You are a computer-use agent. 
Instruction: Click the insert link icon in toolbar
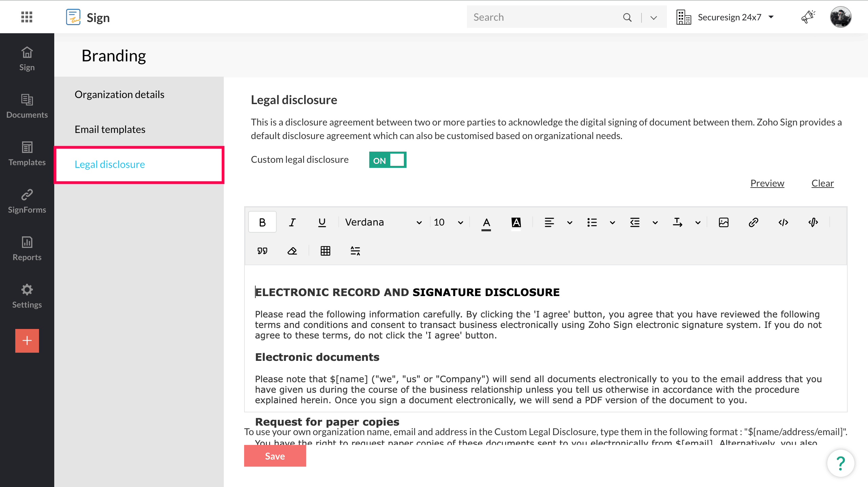coord(753,222)
